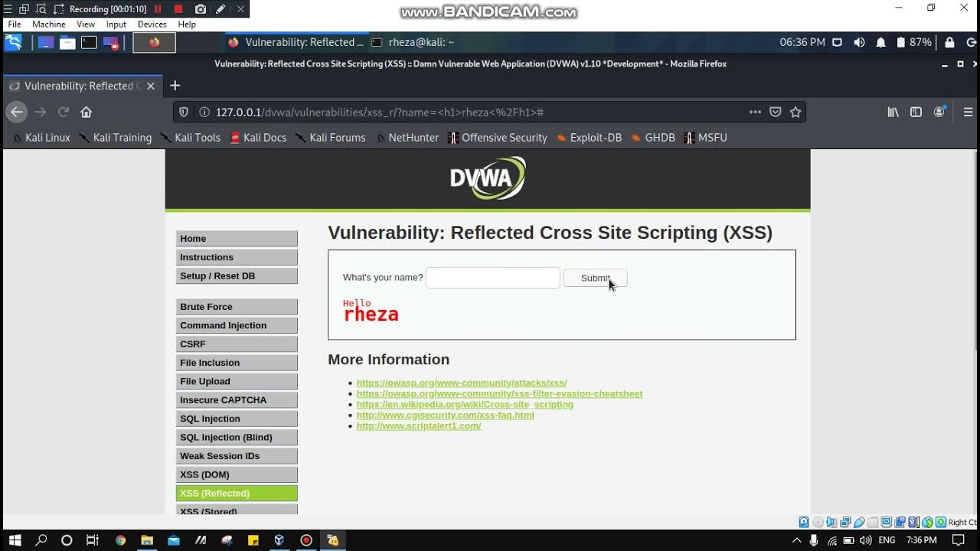Open Kali Linux bookmark
Viewport: 980px width, 551px height.
point(41,138)
